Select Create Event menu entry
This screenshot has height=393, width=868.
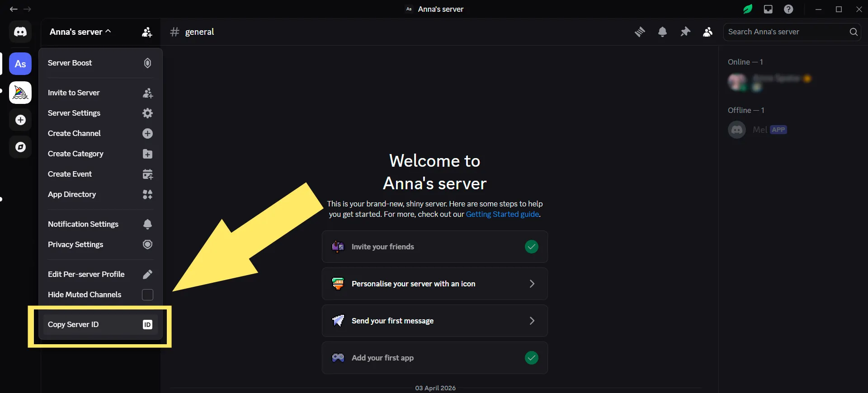click(100, 174)
